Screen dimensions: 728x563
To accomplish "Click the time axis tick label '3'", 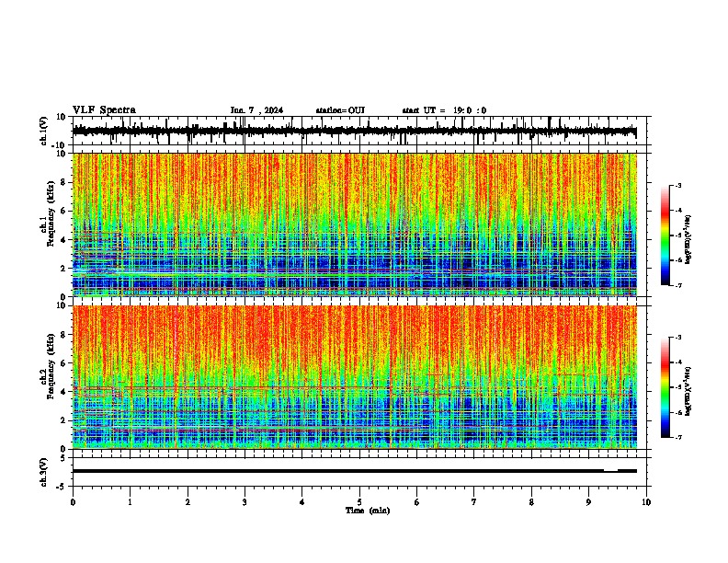I will [245, 502].
